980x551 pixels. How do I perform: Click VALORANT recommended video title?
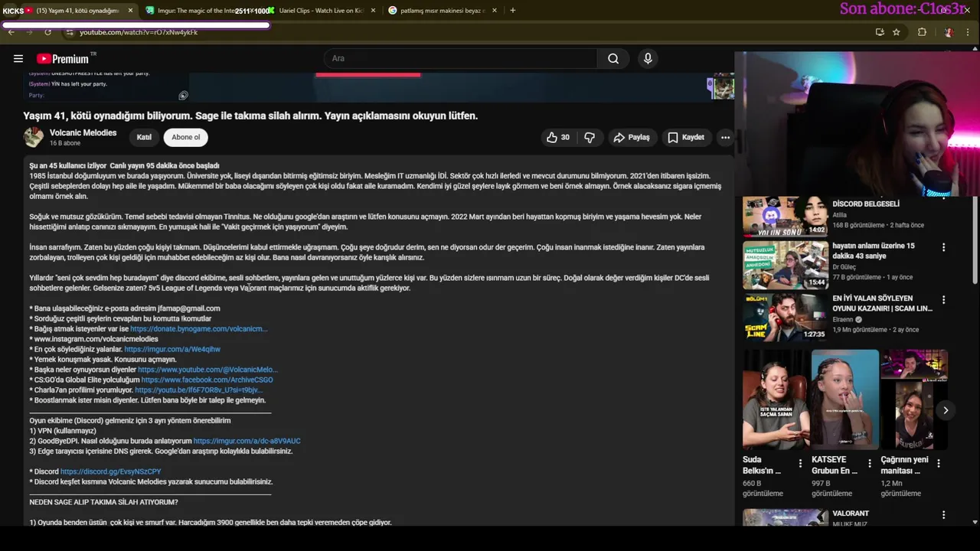[x=851, y=514]
